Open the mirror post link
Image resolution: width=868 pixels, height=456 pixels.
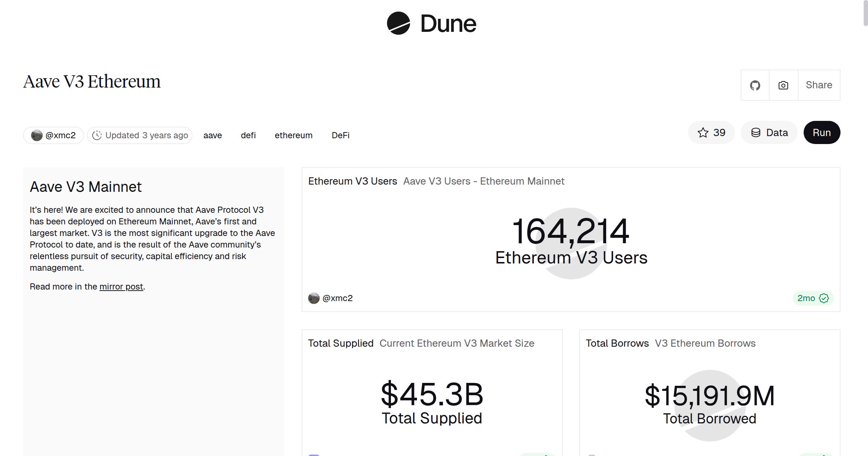(121, 286)
